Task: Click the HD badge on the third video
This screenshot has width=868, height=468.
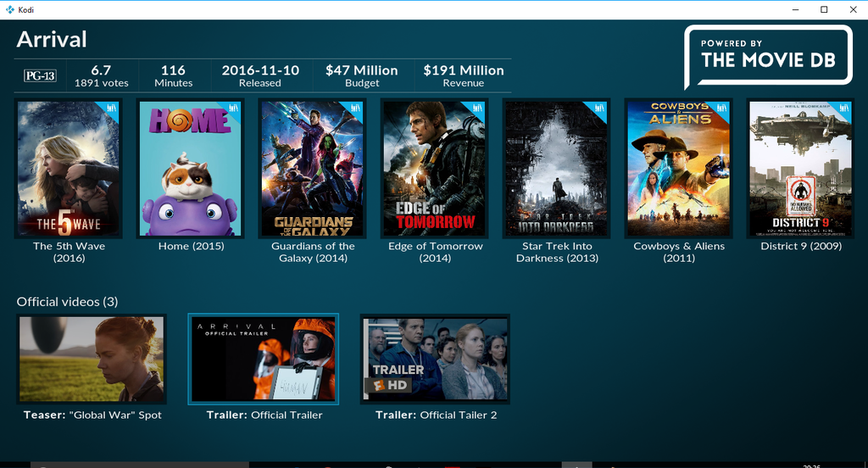Action: click(388, 385)
